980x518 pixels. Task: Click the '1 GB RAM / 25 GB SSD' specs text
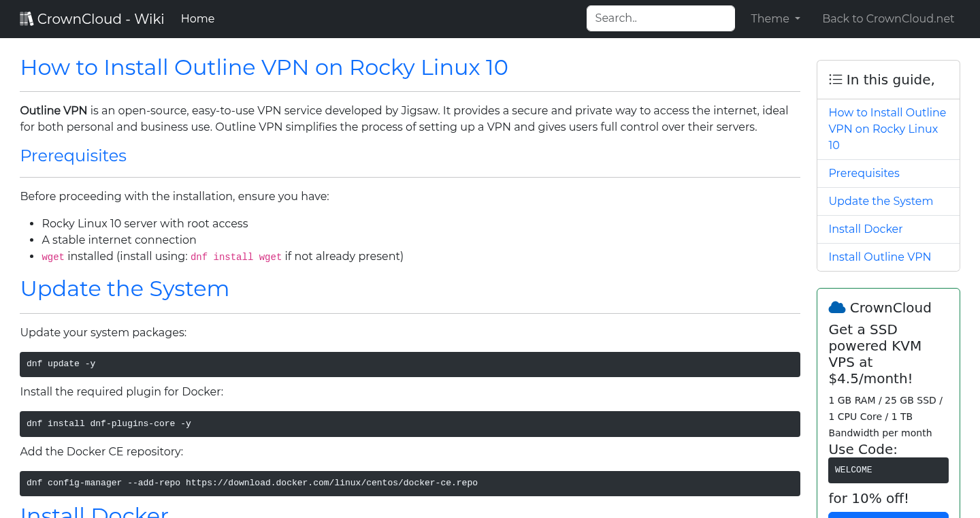(885, 417)
